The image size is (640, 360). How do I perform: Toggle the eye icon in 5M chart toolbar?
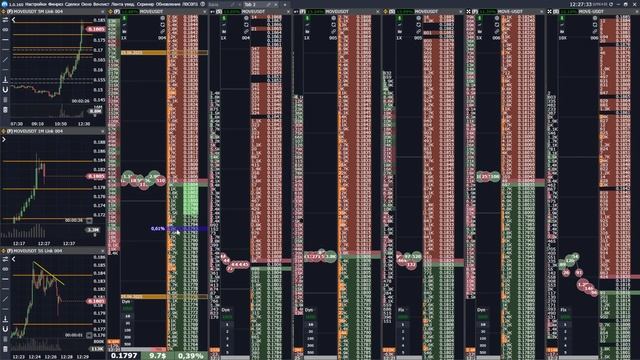click(x=5, y=30)
